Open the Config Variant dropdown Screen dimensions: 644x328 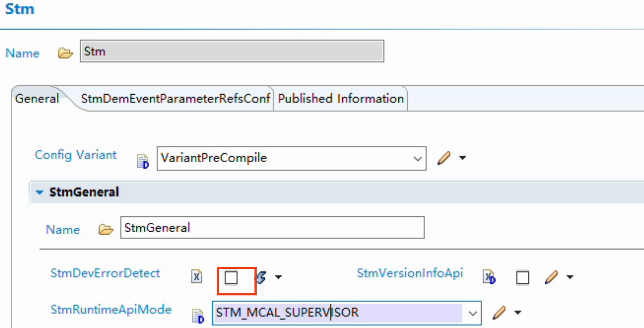click(418, 158)
